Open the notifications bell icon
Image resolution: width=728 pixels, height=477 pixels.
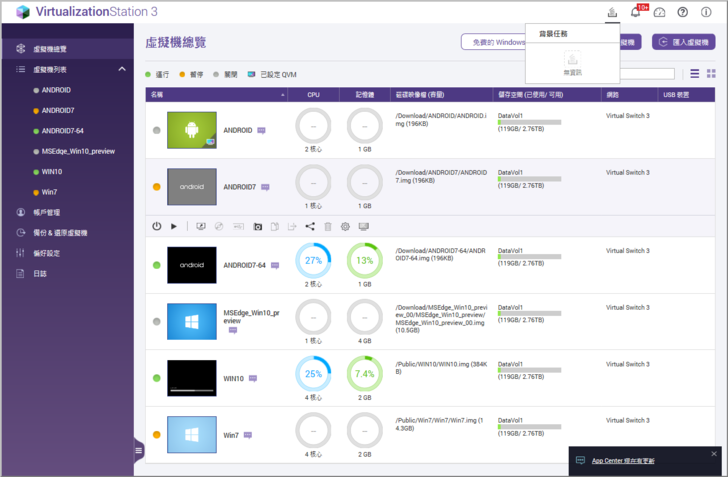pos(636,12)
